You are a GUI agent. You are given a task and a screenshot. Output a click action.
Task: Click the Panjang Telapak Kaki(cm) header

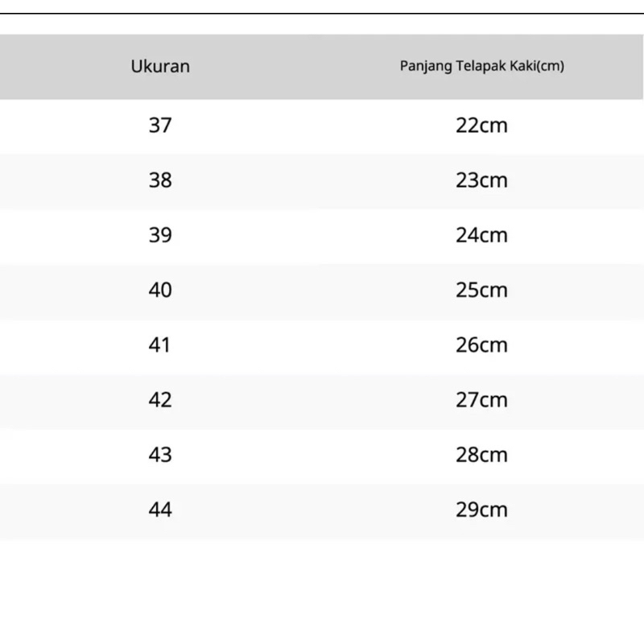(481, 66)
